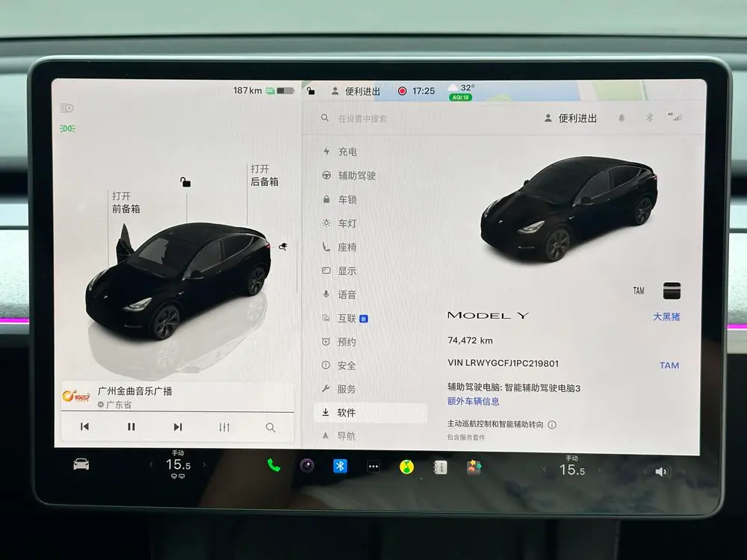Decrease driver temperature with left arrow
The width and height of the screenshot is (747, 560).
(x=151, y=464)
